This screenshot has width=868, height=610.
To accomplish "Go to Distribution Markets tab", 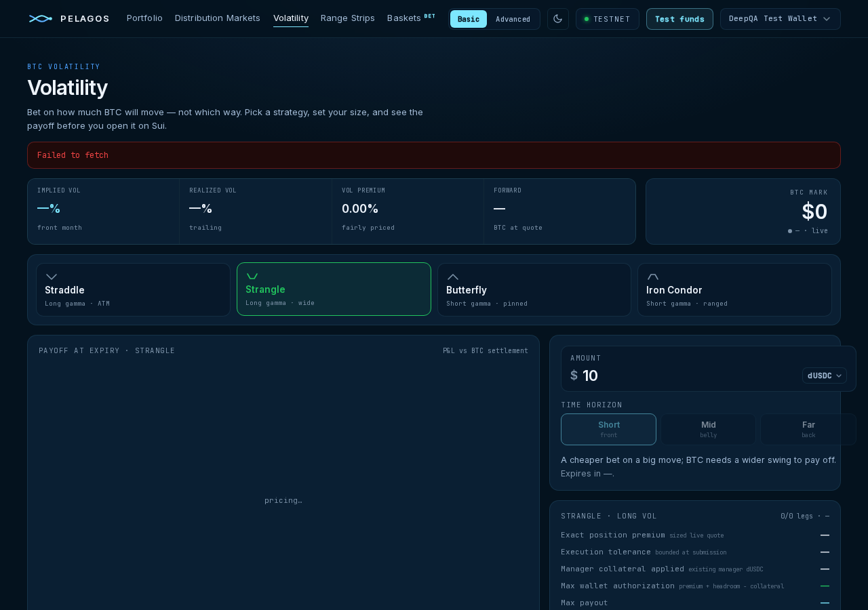I will (218, 18).
